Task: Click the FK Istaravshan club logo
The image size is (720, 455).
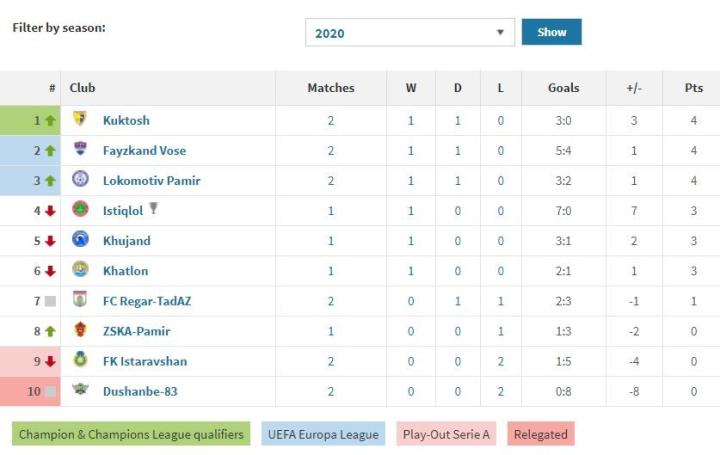Action: [x=80, y=361]
